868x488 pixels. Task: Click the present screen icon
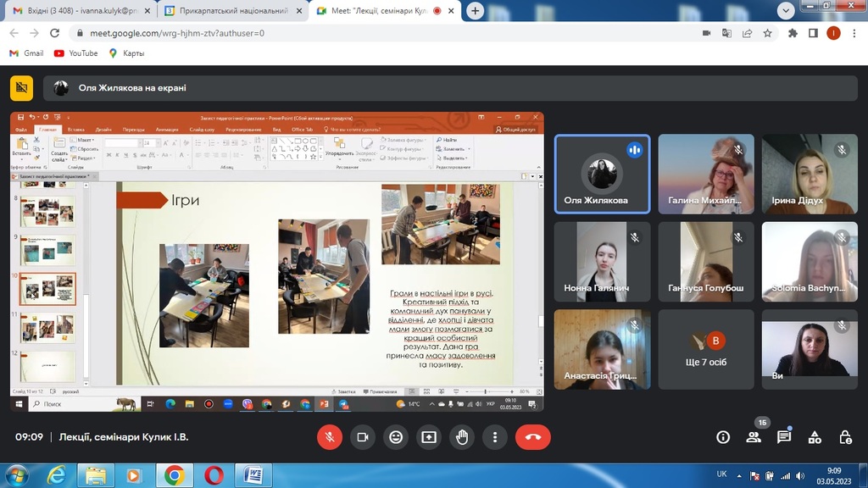429,437
